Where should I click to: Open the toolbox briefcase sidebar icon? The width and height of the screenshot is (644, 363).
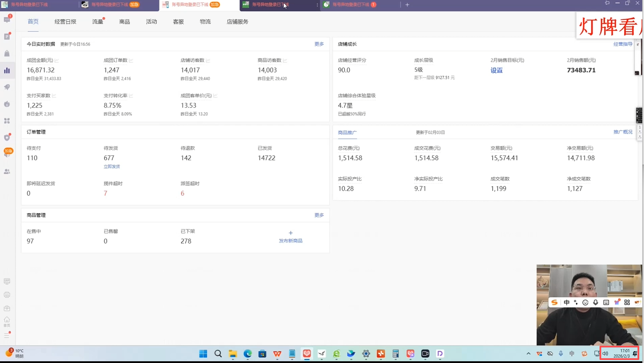coord(7,309)
